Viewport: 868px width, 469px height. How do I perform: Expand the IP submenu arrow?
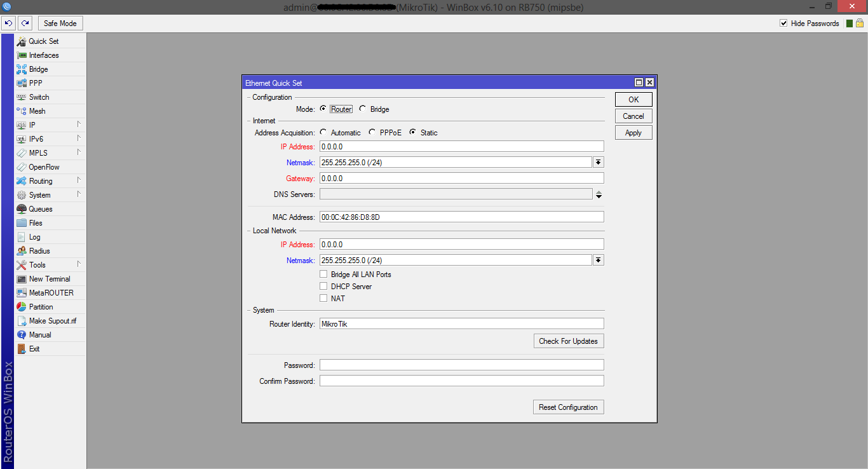79,125
